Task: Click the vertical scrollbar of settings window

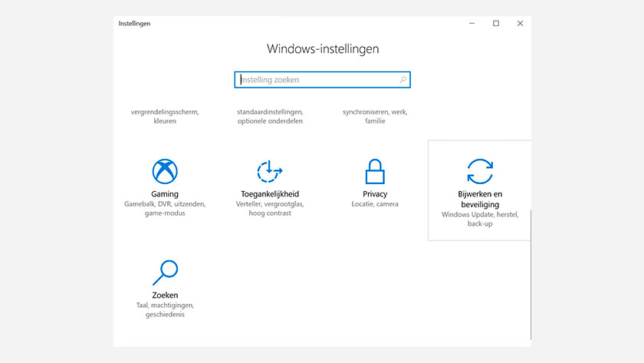Action: tap(531, 275)
